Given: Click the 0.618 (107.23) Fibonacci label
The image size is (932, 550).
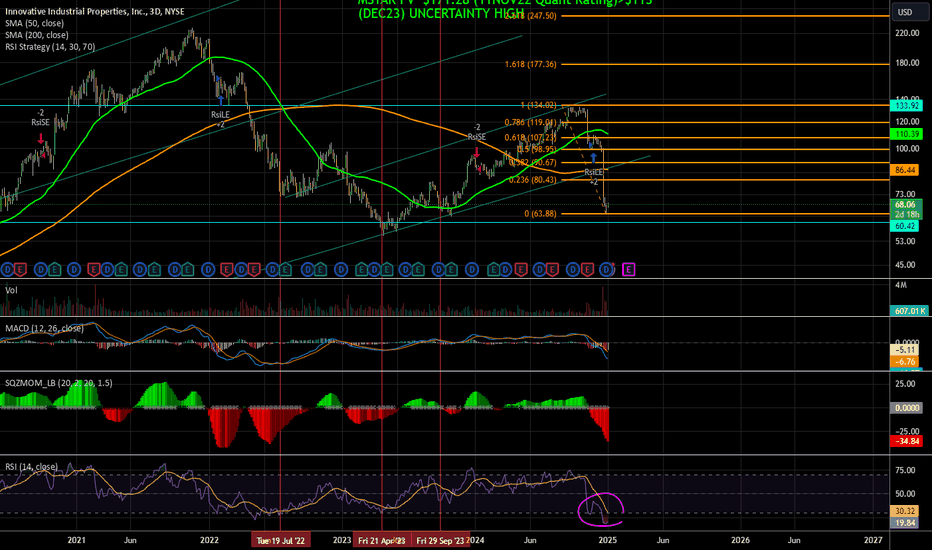Looking at the screenshot, I should point(530,137).
